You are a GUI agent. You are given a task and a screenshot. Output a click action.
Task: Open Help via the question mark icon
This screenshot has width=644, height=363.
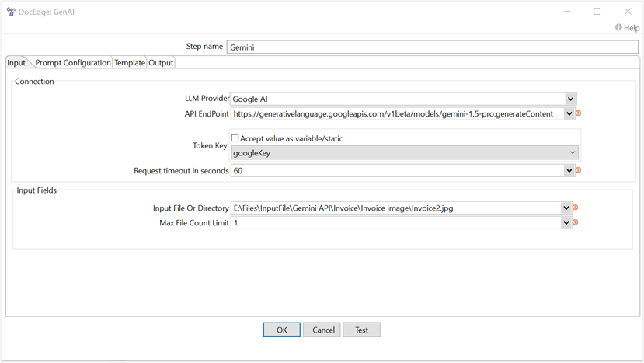point(619,28)
